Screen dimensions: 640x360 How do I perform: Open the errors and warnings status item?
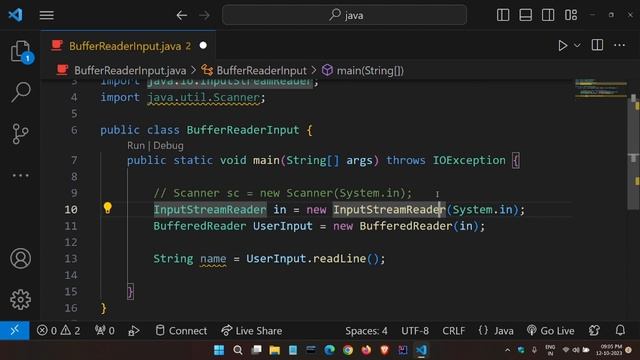point(58,331)
